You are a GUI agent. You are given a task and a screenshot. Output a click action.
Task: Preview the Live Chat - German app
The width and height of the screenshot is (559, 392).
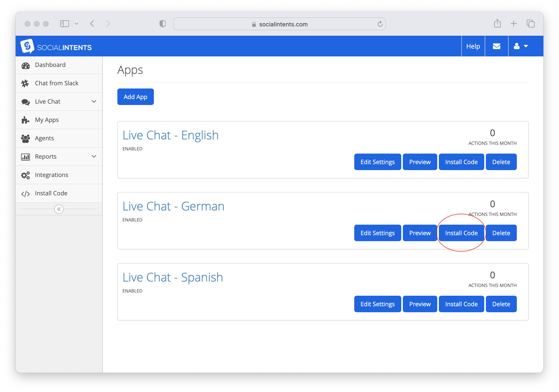pos(420,233)
